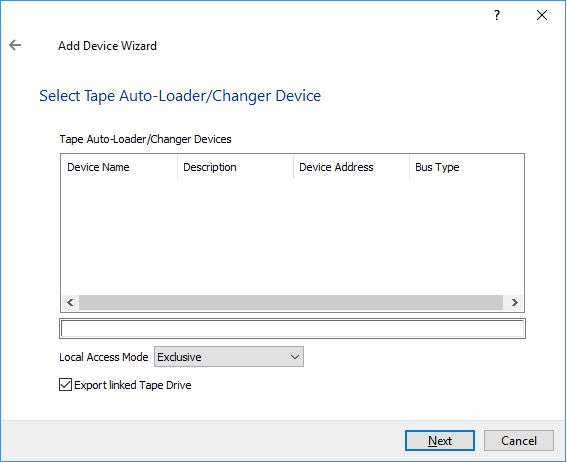Click the right scroll arrow in device list
567x462 pixels.
514,302
